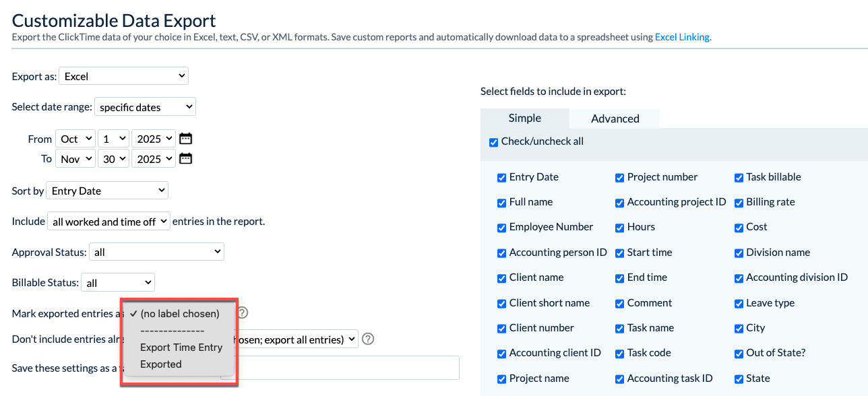Choose the Exported label option
868x396 pixels.
tap(179, 364)
